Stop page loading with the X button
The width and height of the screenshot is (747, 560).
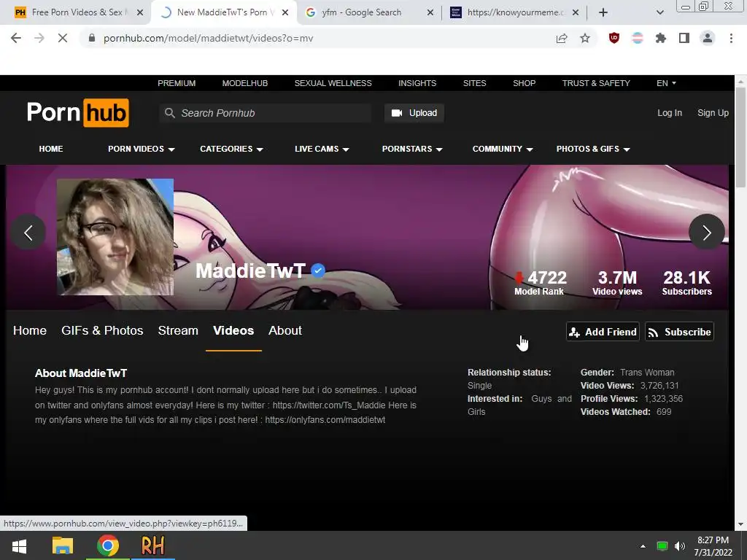pos(63,38)
